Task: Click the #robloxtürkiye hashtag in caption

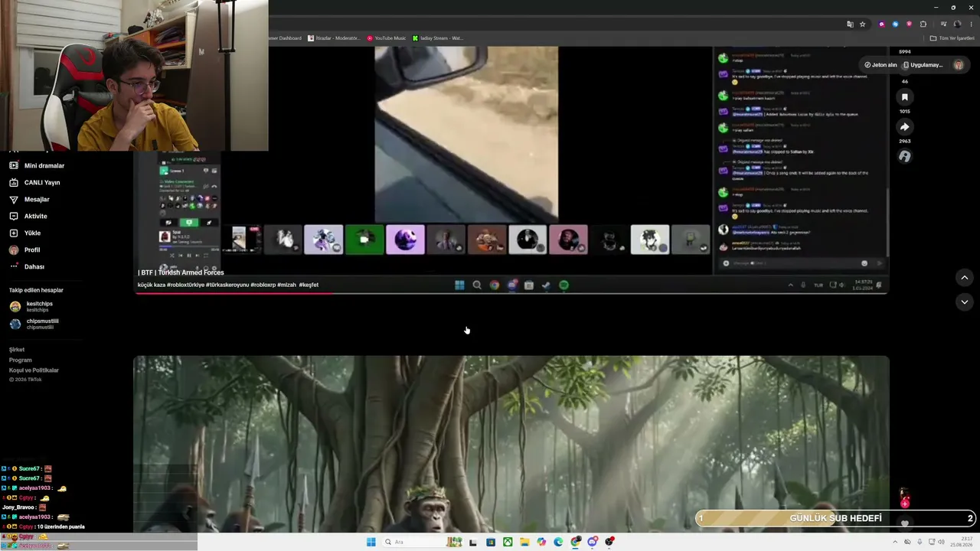Action: pos(186,285)
